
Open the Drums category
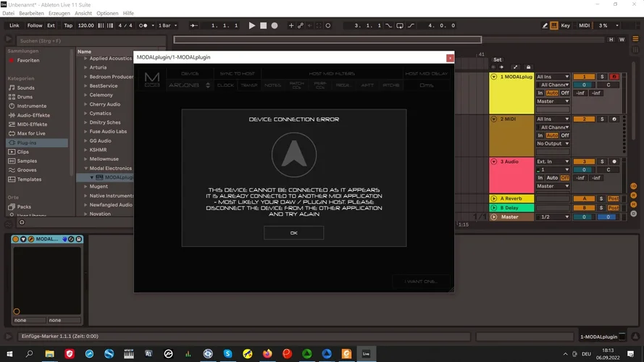[25, 97]
